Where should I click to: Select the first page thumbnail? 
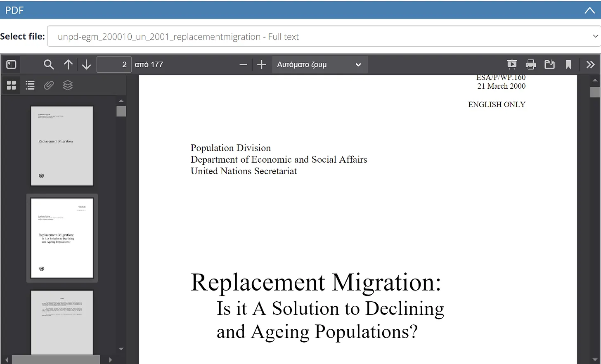[x=62, y=146]
